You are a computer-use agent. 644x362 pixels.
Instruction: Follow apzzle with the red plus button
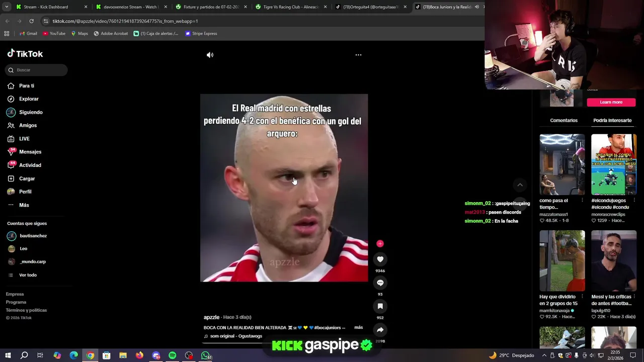pyautogui.click(x=380, y=244)
